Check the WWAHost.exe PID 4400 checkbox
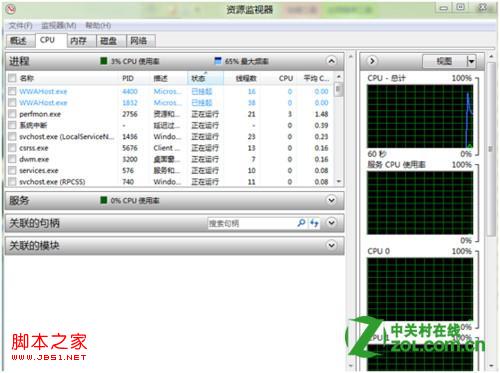Image resolution: width=500 pixels, height=373 pixels. [x=12, y=91]
